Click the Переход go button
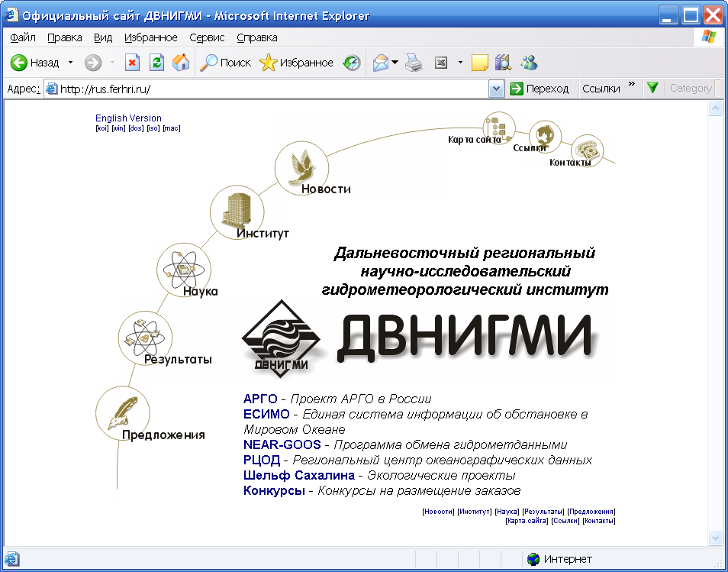728x572 pixels. [539, 89]
